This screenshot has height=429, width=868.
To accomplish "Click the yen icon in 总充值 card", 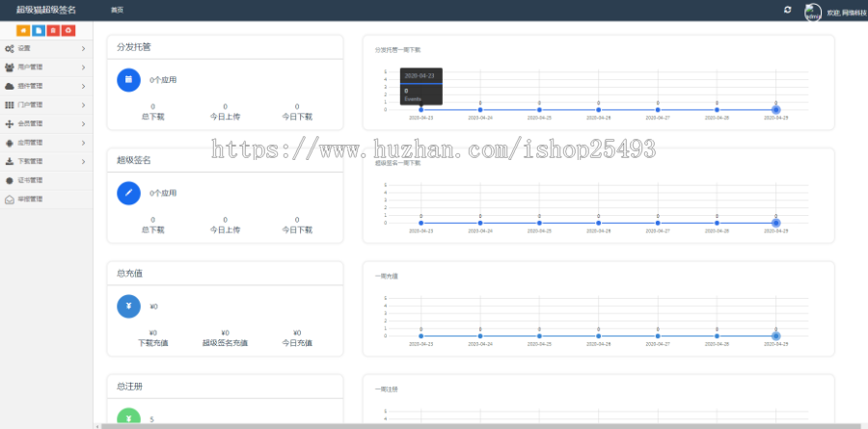I will 128,307.
